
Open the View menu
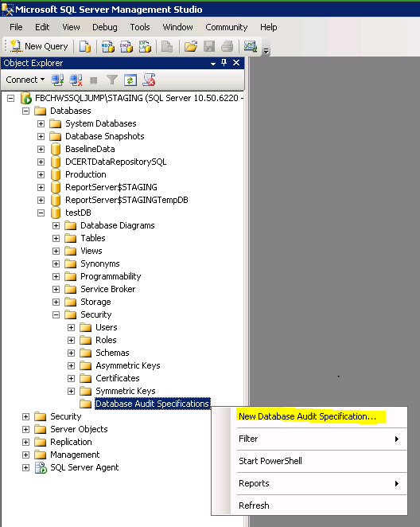(x=71, y=27)
